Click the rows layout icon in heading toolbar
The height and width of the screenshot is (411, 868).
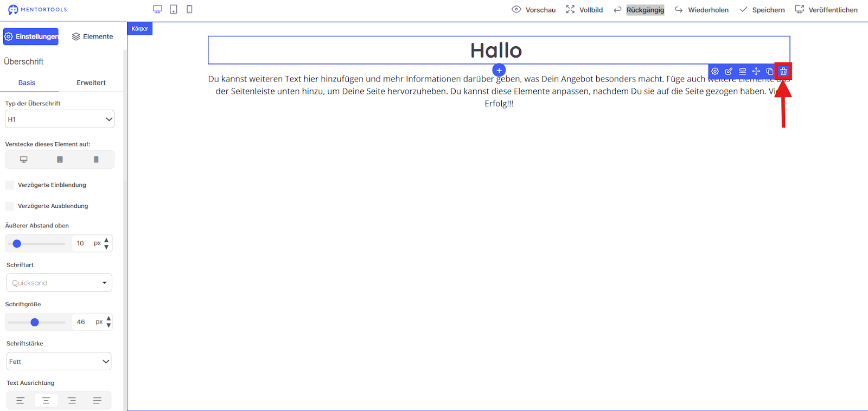click(x=743, y=71)
